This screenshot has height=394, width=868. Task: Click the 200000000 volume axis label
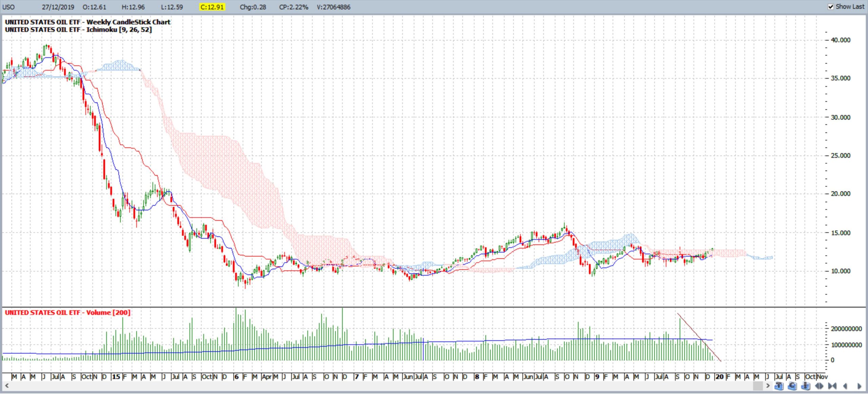tap(846, 329)
